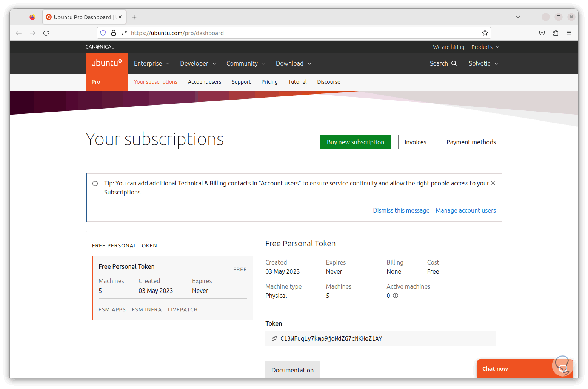Screen dimensions: 588x389
Task: Expand the Download menu
Action: click(294, 63)
